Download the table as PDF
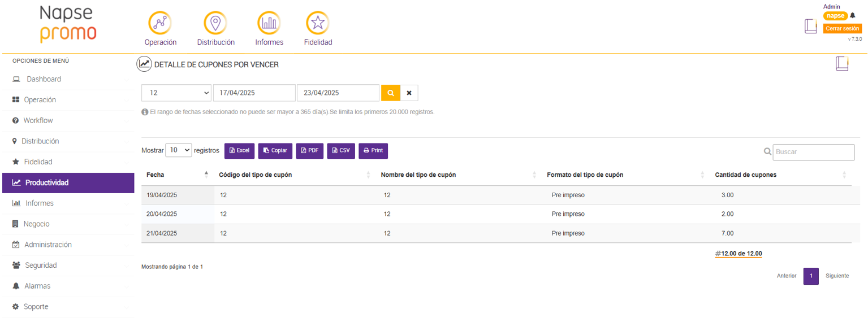 [x=309, y=151]
